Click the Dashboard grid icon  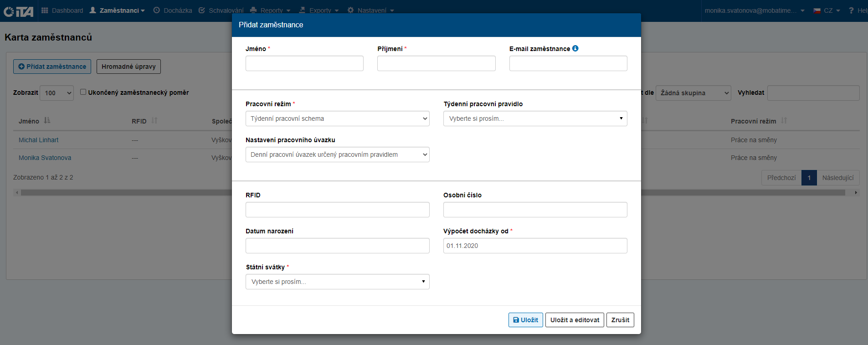[x=45, y=10]
